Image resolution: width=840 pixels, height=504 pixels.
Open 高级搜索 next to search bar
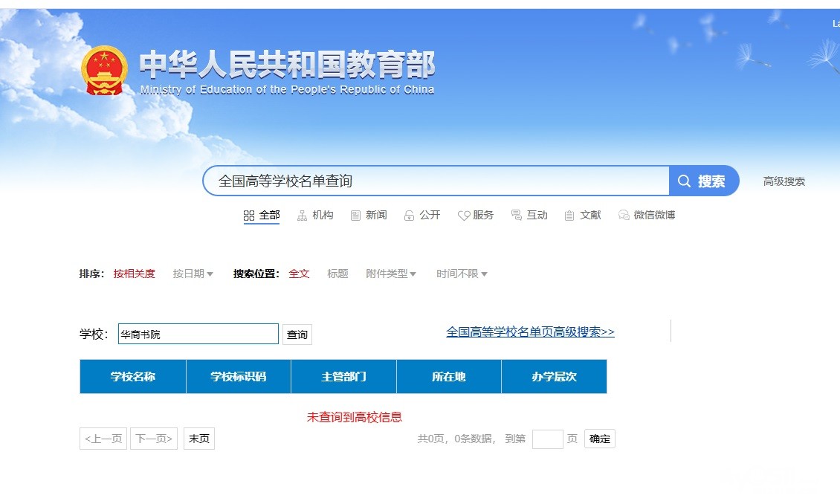click(784, 181)
